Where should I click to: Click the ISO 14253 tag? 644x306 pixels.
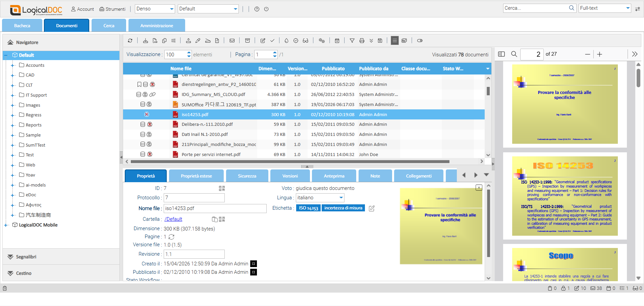pyautogui.click(x=309, y=208)
